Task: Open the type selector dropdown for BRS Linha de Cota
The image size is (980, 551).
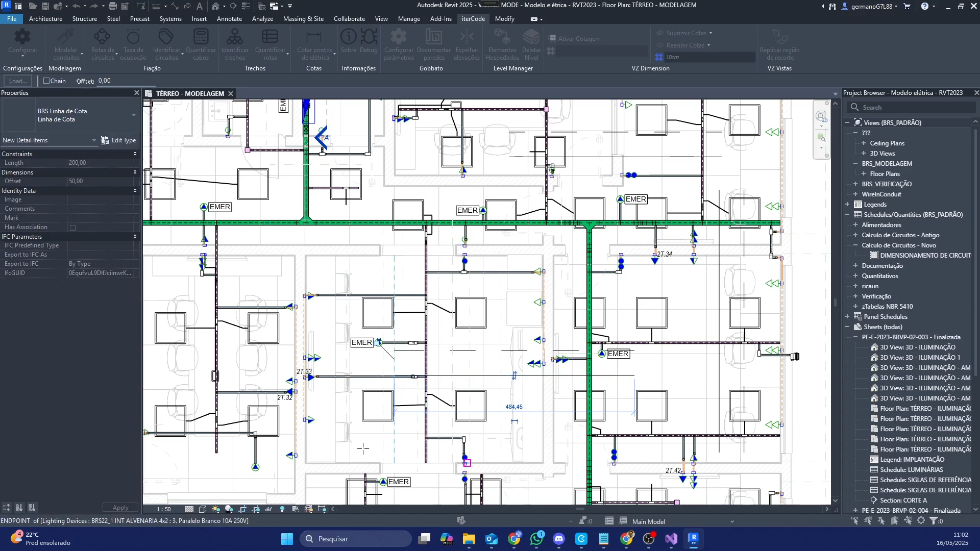Action: coord(134,115)
